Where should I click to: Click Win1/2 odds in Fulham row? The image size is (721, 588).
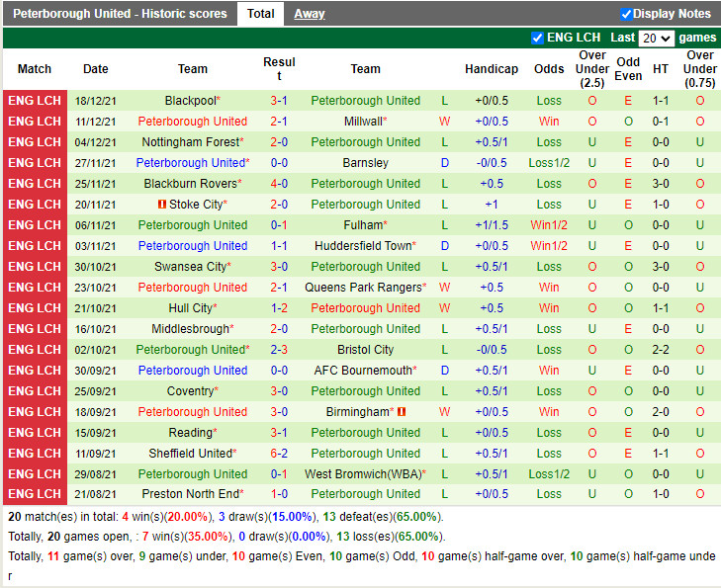pyautogui.click(x=549, y=225)
